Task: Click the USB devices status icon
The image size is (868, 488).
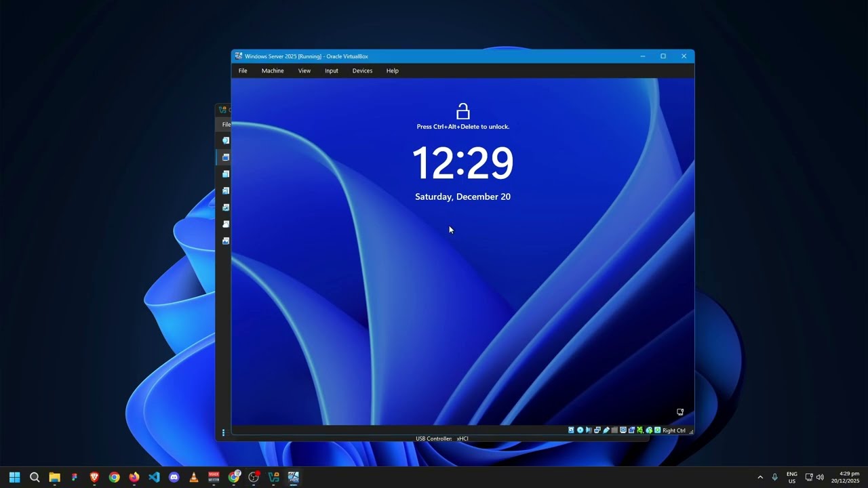Action: pos(606,430)
